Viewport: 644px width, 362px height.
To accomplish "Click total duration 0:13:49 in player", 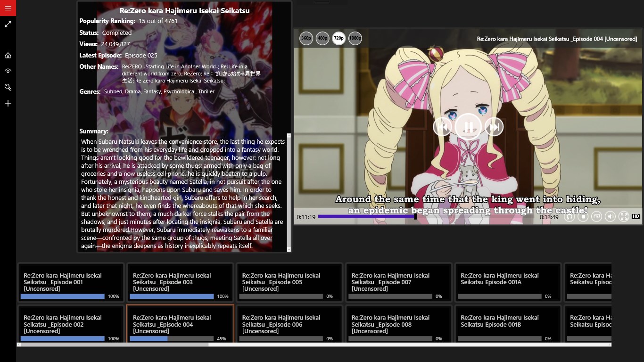I will tap(549, 217).
